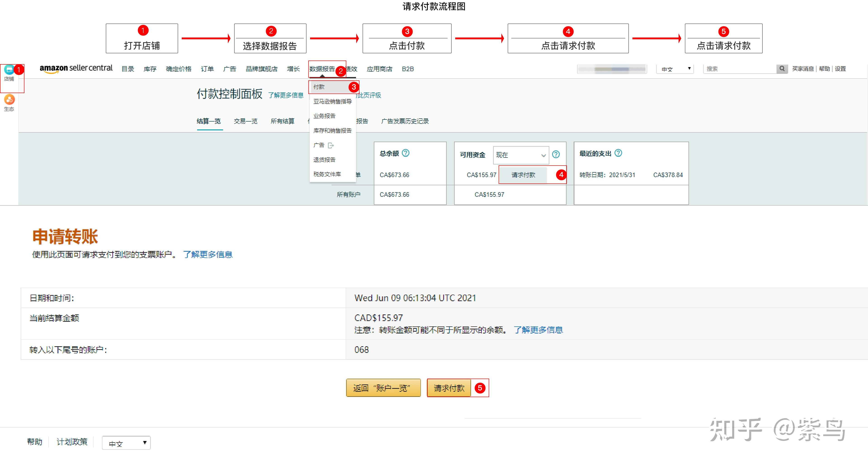Click help icon next to 最近的支出
This screenshot has width=868, height=464.
point(618,153)
